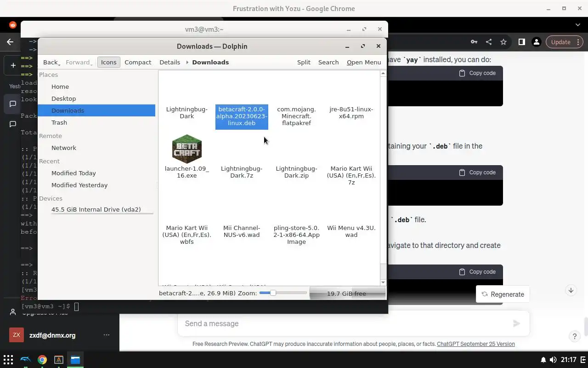Show files Modified Today
This screenshot has height=368, width=588.
(x=96, y=173)
